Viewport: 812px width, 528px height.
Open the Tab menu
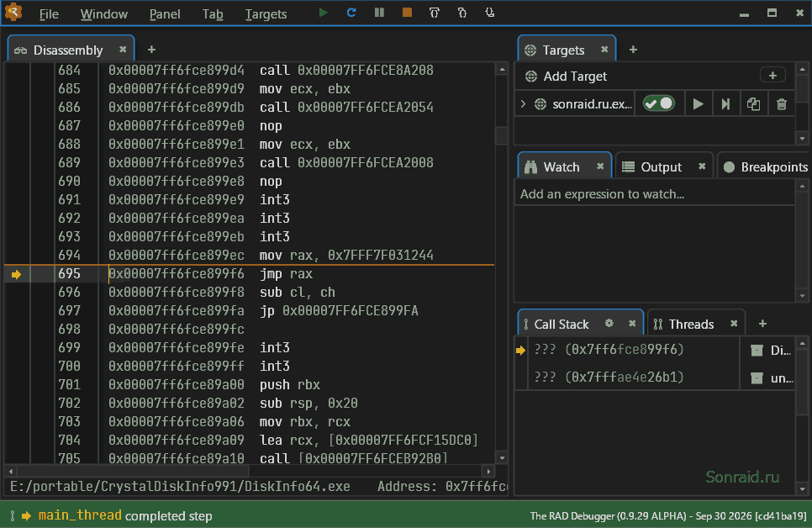coord(213,14)
